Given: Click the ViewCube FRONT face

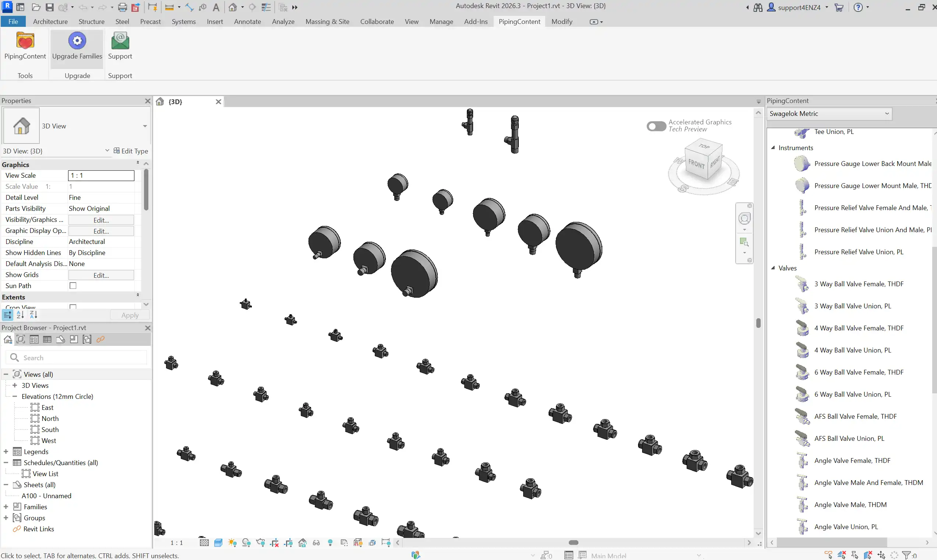Looking at the screenshot, I should [696, 164].
